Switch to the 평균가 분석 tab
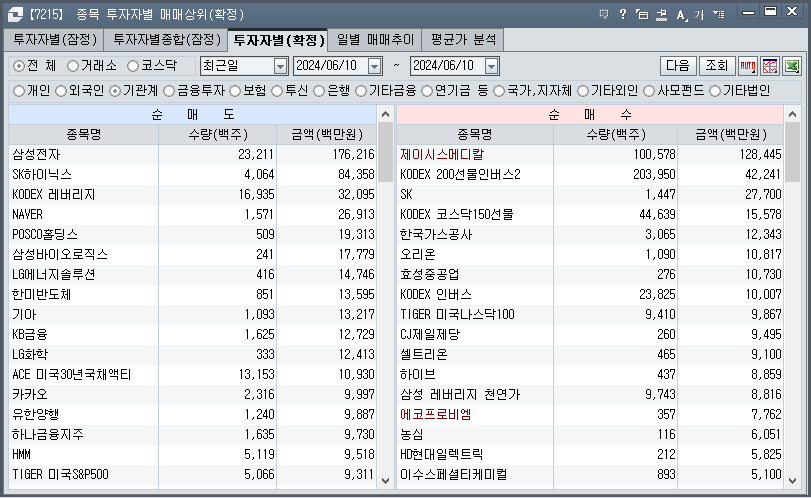Screen dimensions: 811x498 (x=463, y=40)
